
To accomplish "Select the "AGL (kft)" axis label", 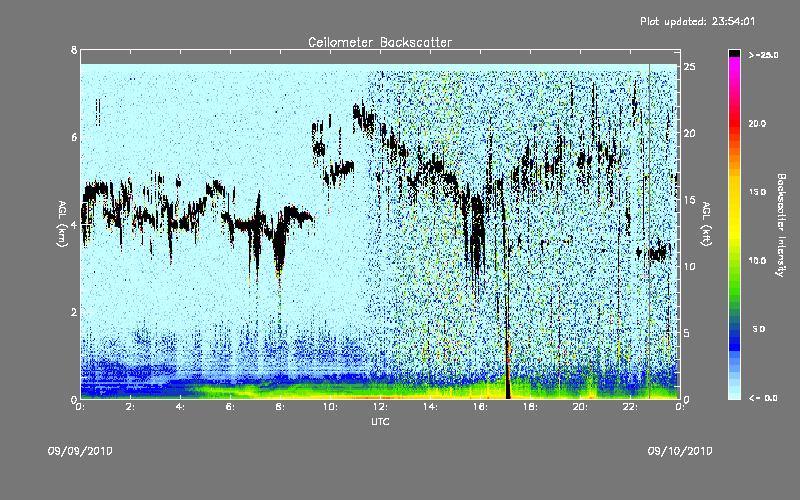I will click(706, 223).
